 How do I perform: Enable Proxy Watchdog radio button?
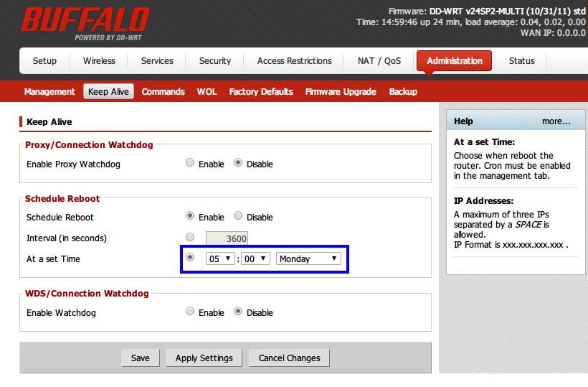coord(190,162)
